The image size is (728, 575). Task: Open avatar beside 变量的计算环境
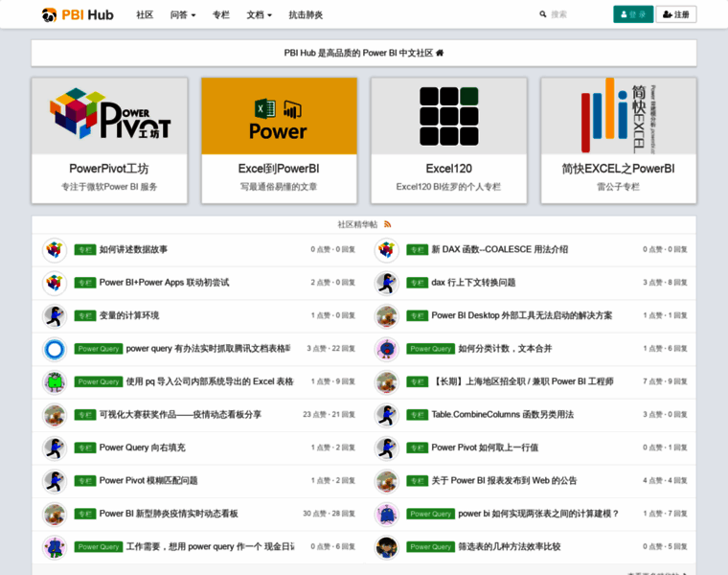pyautogui.click(x=55, y=316)
